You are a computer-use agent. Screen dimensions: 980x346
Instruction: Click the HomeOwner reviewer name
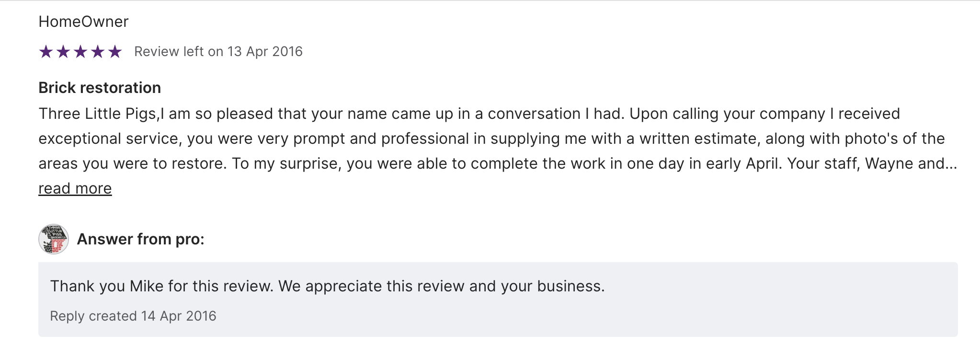click(x=83, y=22)
